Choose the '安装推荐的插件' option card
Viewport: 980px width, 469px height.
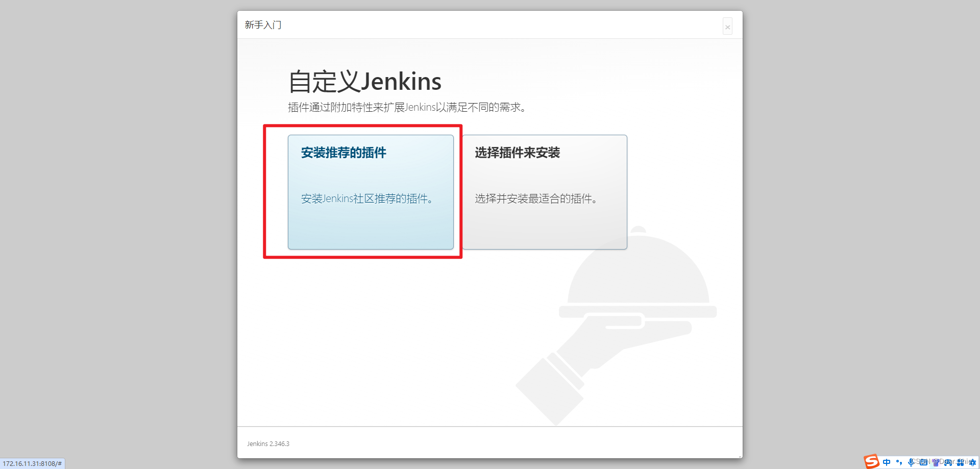click(371, 192)
